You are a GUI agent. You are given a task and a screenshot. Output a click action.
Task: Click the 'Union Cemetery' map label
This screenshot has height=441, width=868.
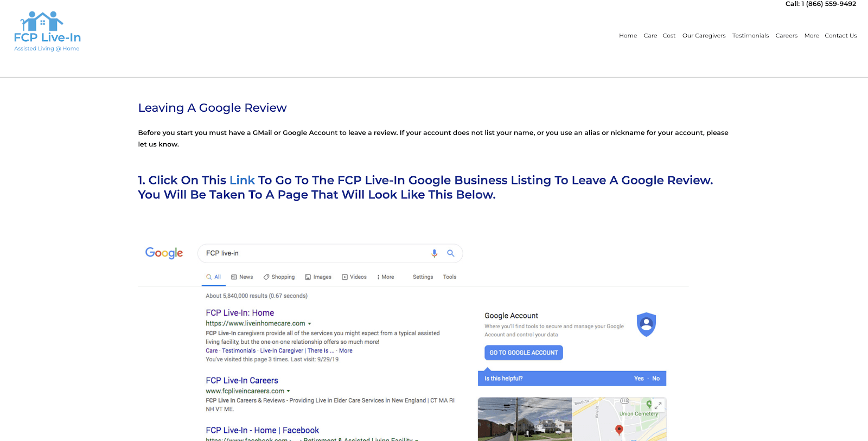(639, 414)
